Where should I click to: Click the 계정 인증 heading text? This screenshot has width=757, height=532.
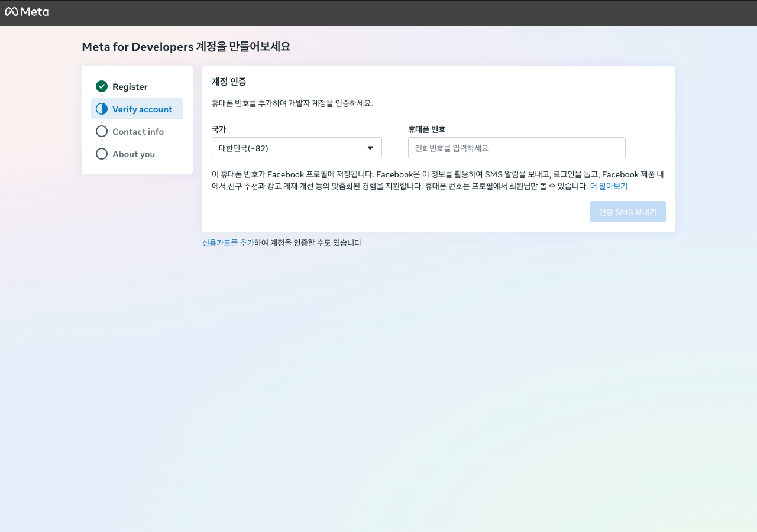pyautogui.click(x=229, y=82)
